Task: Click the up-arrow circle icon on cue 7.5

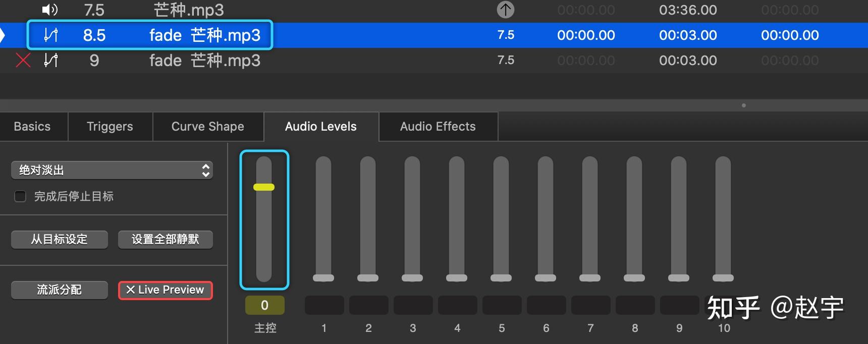Action: click(x=505, y=10)
